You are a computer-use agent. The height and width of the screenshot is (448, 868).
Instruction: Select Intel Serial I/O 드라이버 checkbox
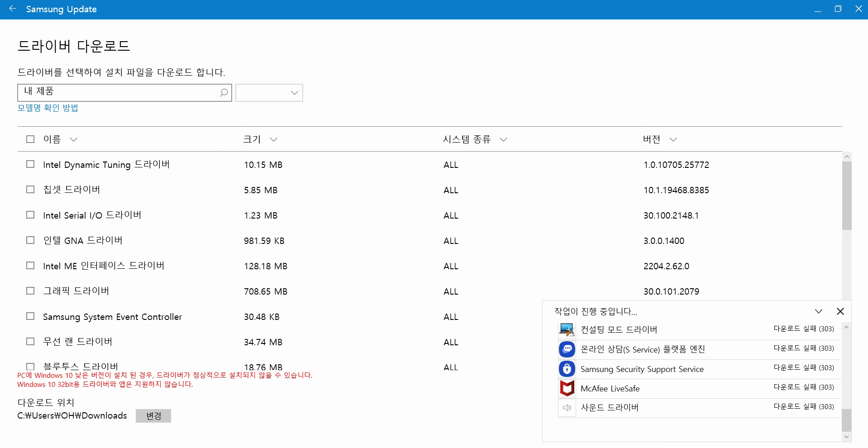(x=30, y=215)
